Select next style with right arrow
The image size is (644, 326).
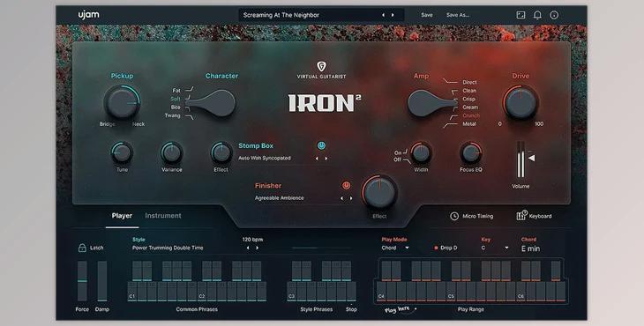pyautogui.click(x=258, y=248)
